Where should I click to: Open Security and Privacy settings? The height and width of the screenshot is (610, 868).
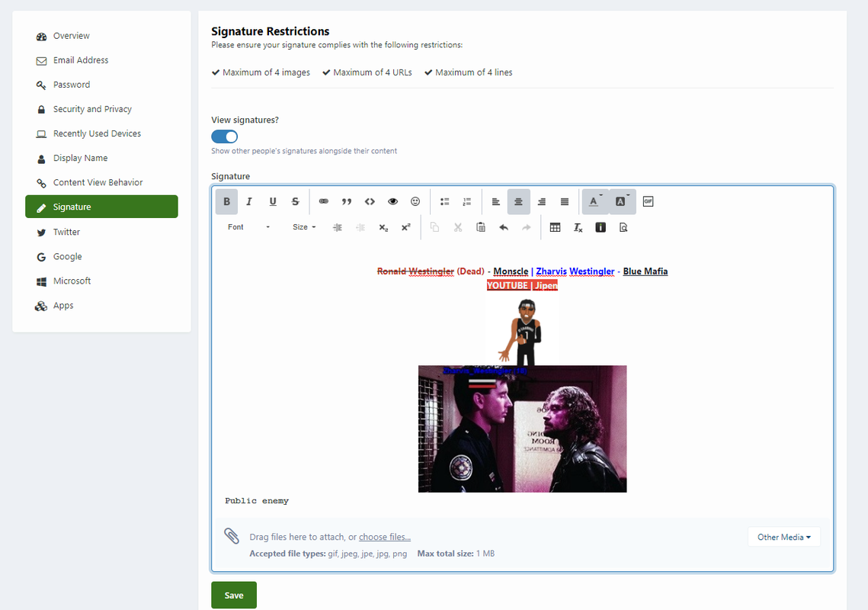[101, 109]
